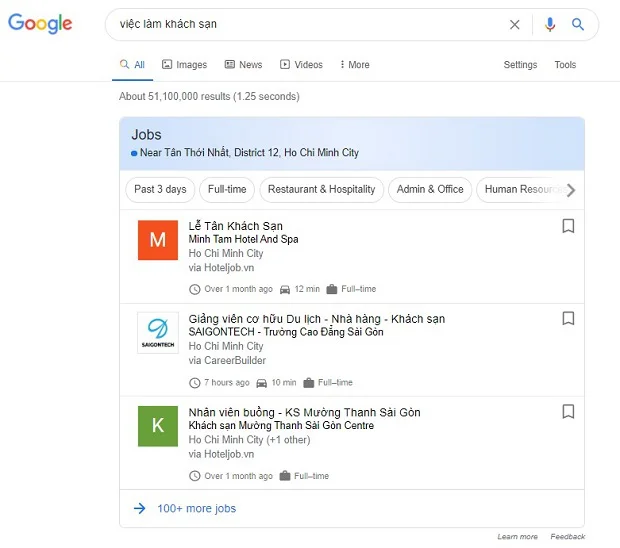Click the green K company logo
This screenshot has width=620, height=548.
point(158,426)
